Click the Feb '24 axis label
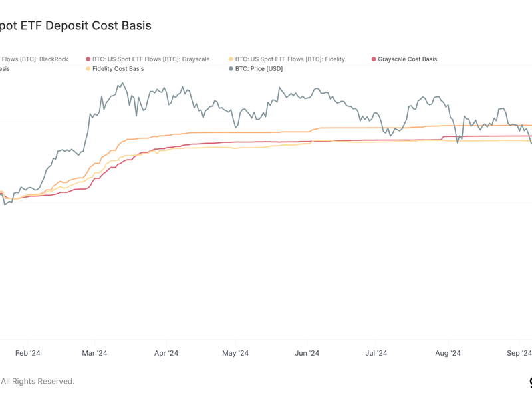This screenshot has width=532, height=399. [29, 354]
